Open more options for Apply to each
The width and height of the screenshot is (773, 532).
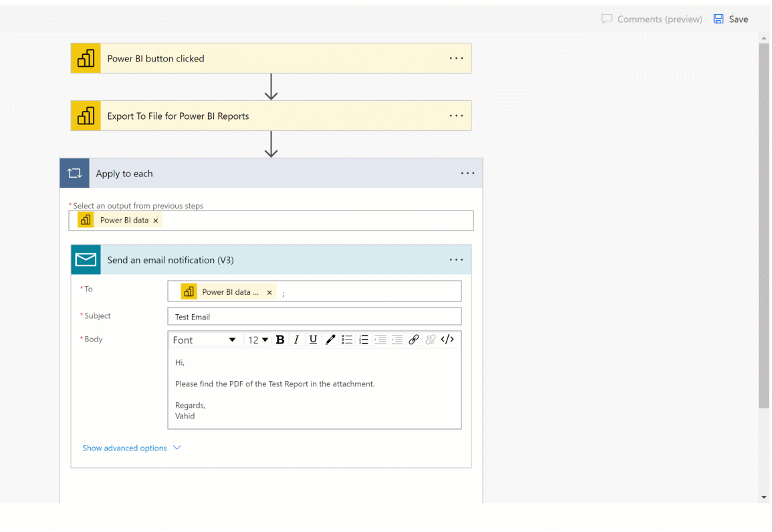click(x=467, y=173)
